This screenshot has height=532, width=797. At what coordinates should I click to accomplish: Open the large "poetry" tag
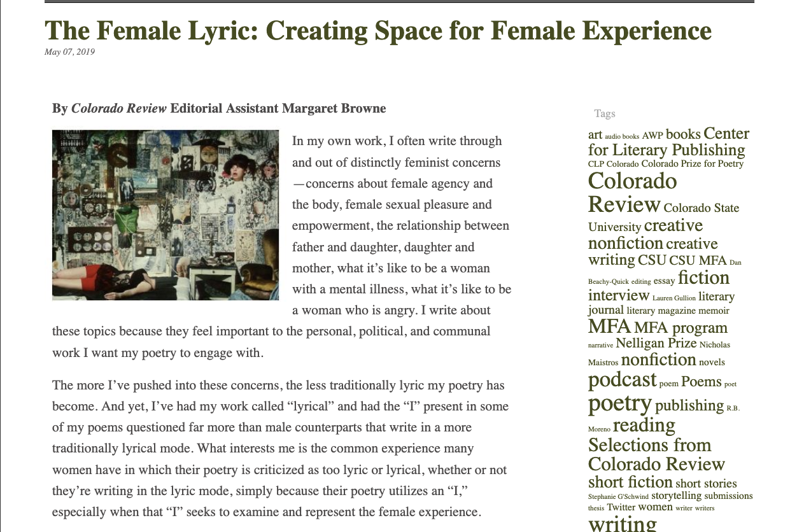620,403
